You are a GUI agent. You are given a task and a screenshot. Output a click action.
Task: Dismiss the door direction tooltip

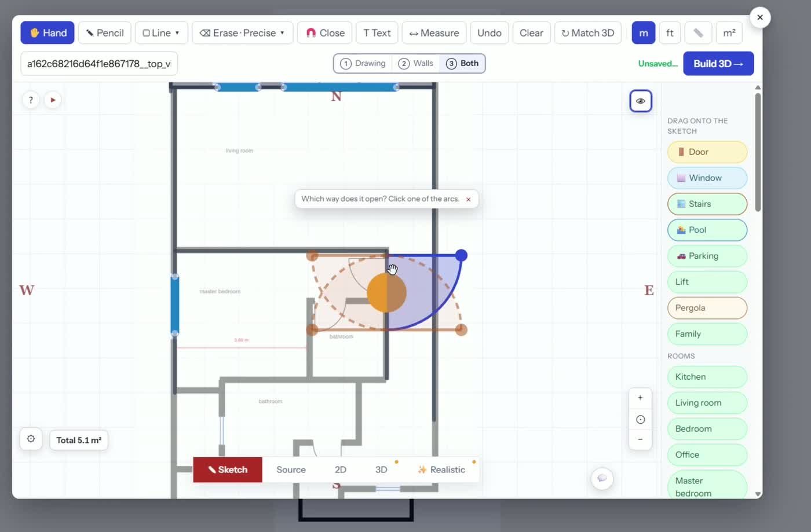pyautogui.click(x=469, y=199)
